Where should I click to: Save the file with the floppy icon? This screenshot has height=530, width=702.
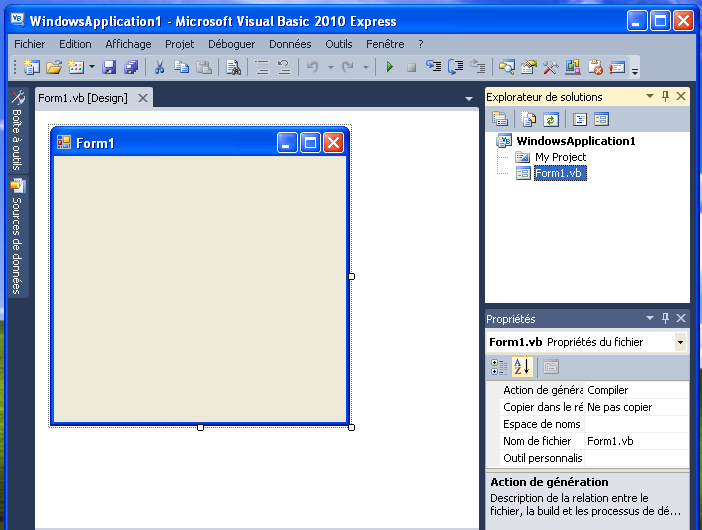coord(109,67)
